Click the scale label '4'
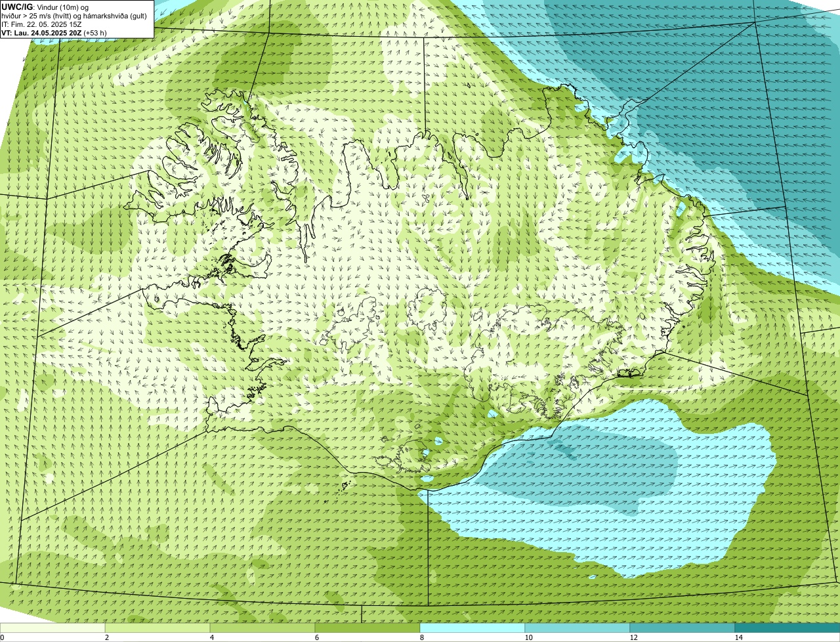The width and height of the screenshot is (840, 642). (211, 637)
